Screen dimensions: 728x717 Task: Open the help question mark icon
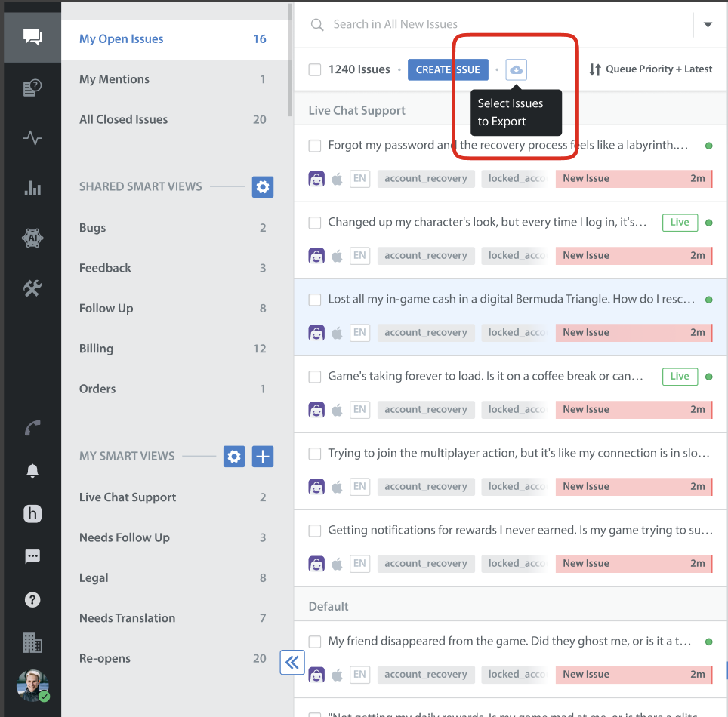click(x=32, y=600)
